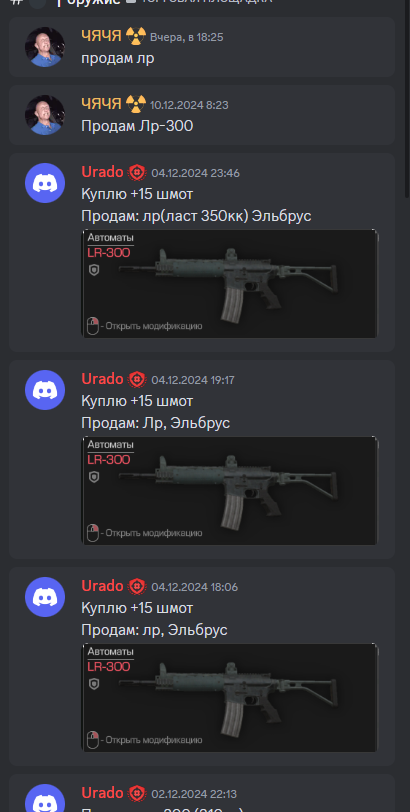Open LR-300 image in 19:17 post

[x=230, y=490]
